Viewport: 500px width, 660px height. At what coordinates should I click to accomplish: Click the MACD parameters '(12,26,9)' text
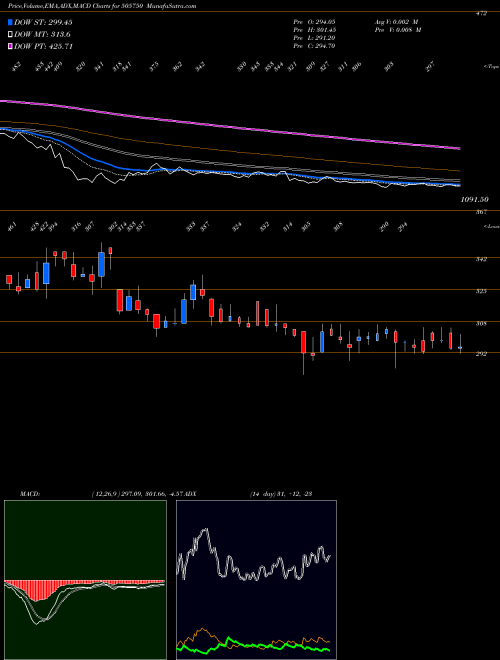[x=105, y=494]
